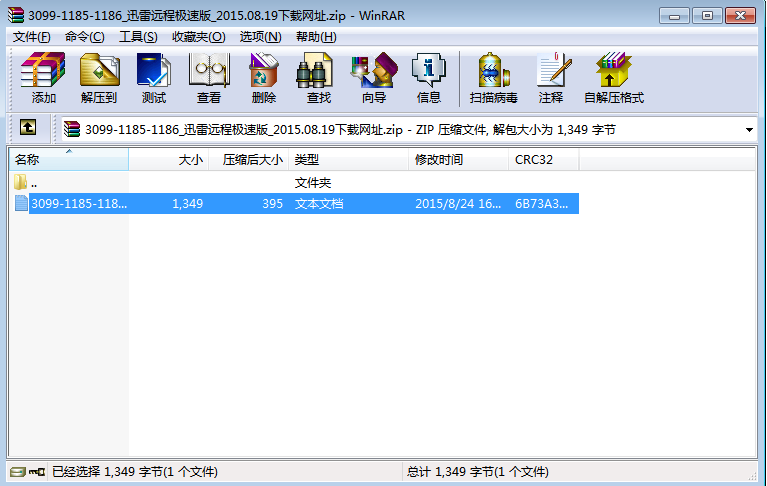Screen dimensions: 767x486
Task: Maximize the WinRAR window
Action: coord(707,16)
